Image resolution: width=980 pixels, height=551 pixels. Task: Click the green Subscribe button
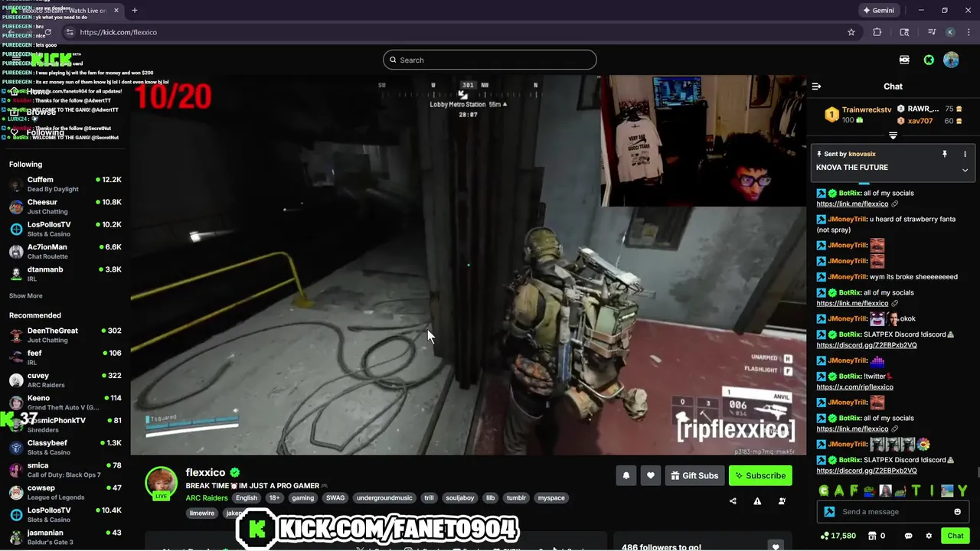(760, 475)
